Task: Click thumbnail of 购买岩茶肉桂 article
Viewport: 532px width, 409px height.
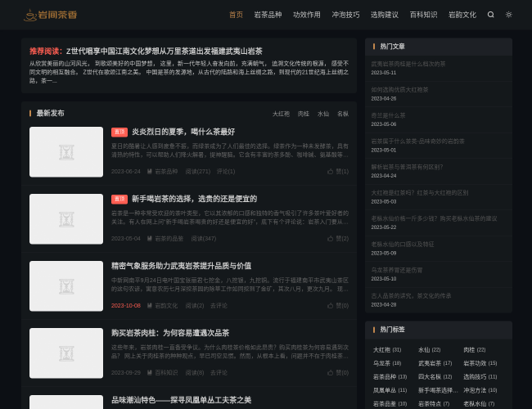Action: point(66,353)
